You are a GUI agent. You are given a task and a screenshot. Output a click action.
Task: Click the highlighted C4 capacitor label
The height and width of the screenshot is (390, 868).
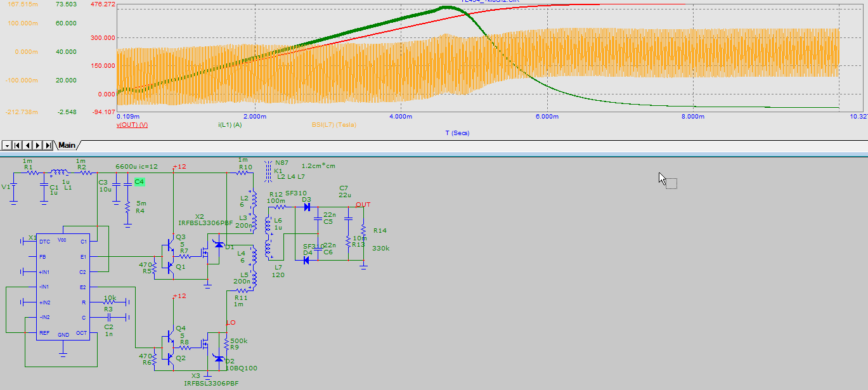point(139,182)
